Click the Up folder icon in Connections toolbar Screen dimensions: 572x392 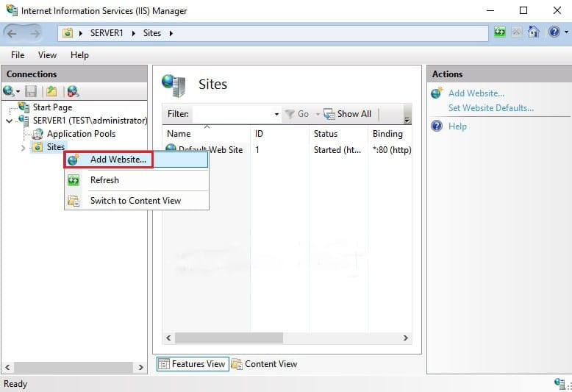(51, 91)
